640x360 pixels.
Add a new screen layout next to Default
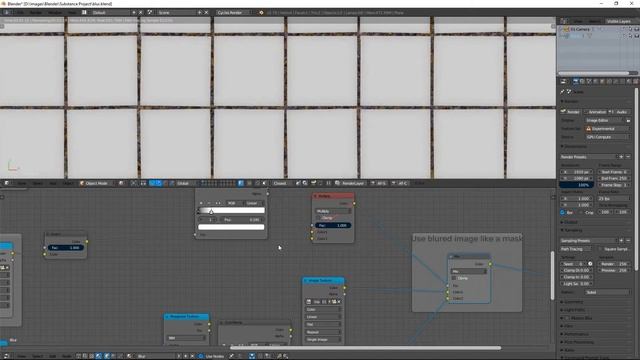coord(134,13)
